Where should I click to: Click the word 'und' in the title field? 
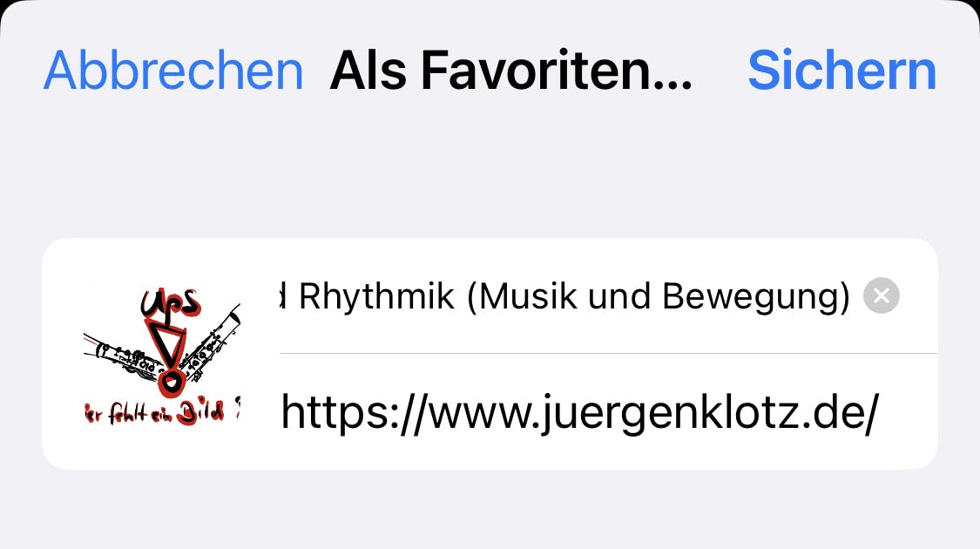(620, 296)
